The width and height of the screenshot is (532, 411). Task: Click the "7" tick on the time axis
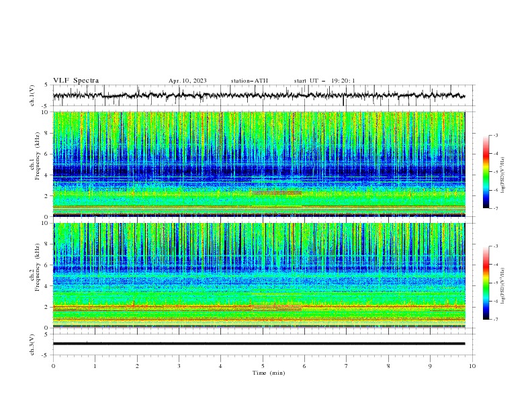[x=347, y=366]
